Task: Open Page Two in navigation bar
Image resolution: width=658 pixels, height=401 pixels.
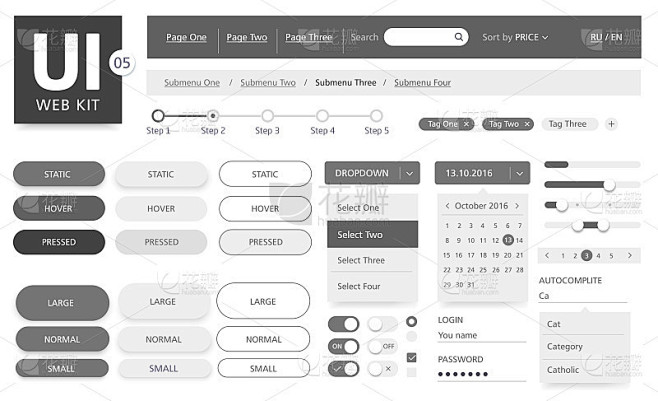Action: (x=246, y=37)
